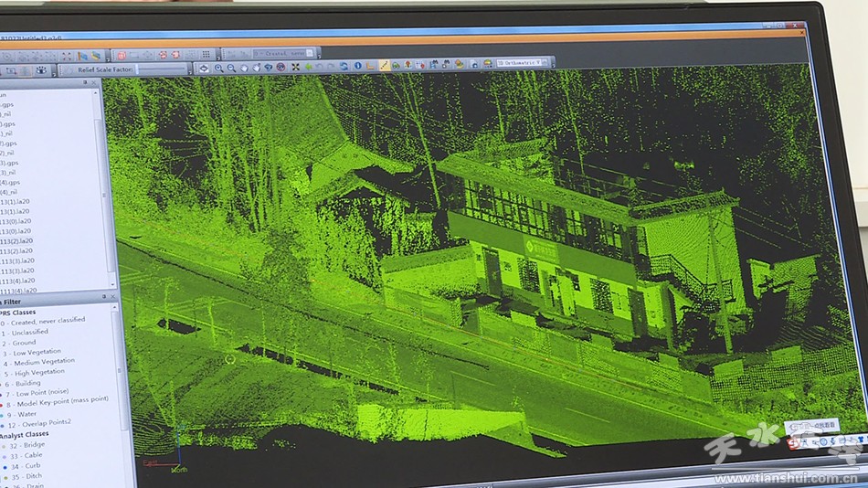Select the 113(1).la20 file in list
This screenshot has height=488, width=868.
[16, 211]
